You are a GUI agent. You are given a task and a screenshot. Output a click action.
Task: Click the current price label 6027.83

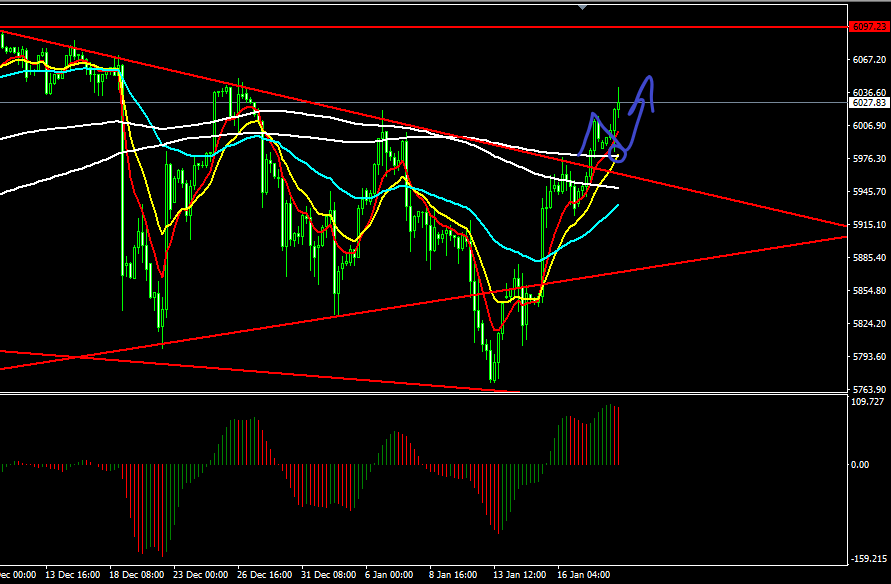tap(869, 103)
